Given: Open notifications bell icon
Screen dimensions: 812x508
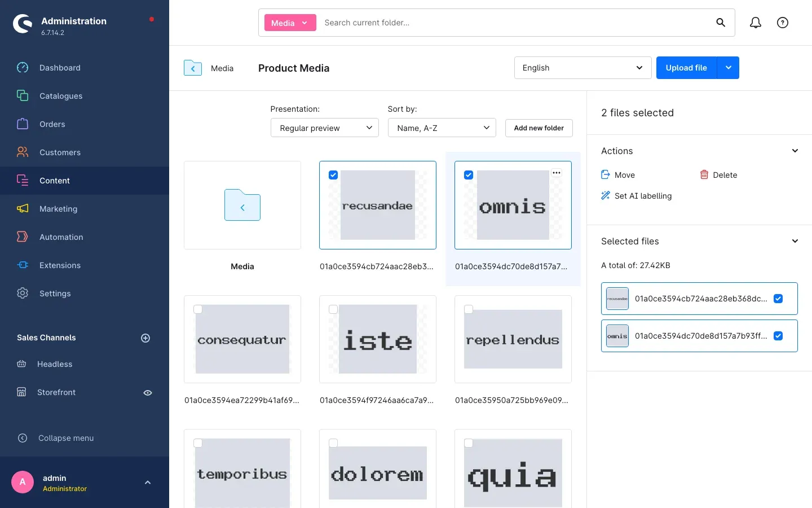Looking at the screenshot, I should 756,23.
